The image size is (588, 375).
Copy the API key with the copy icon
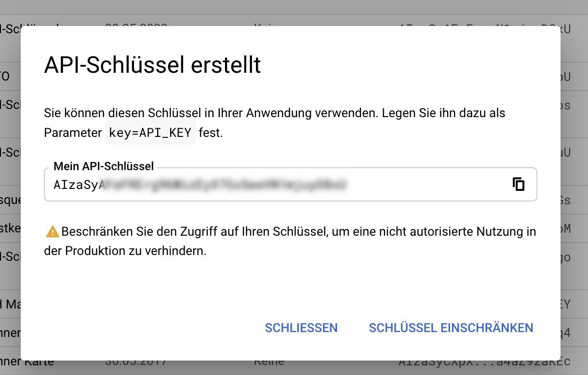tap(519, 184)
